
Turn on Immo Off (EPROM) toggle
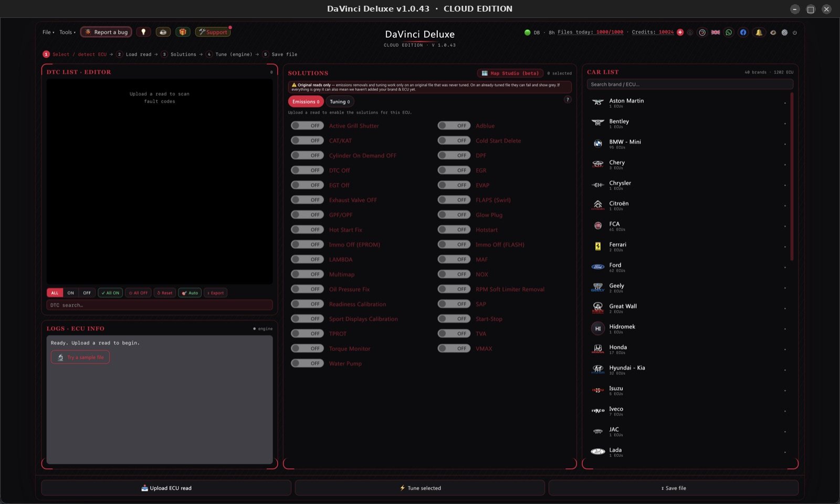tap(307, 245)
